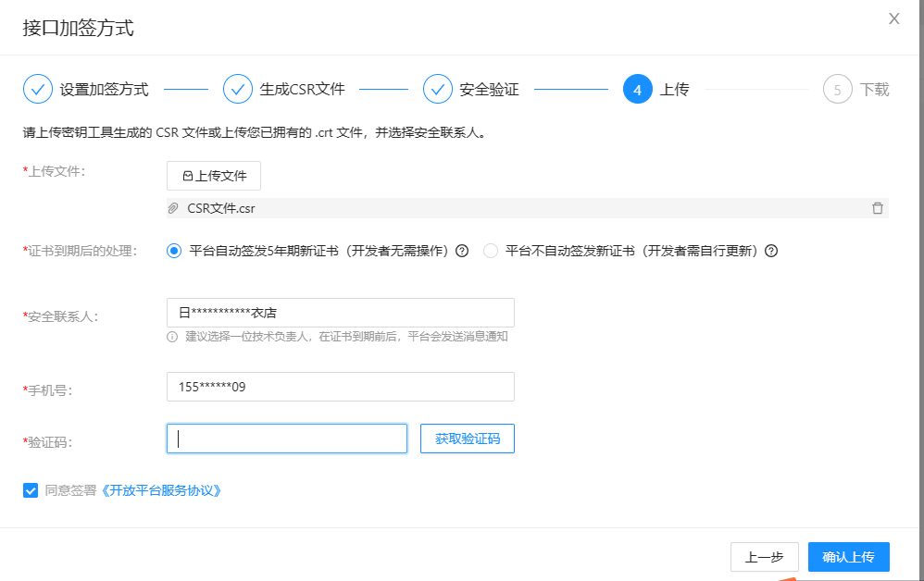Click step 1 checkmark icon 设置加签方式
924x581 pixels.
coord(37,89)
